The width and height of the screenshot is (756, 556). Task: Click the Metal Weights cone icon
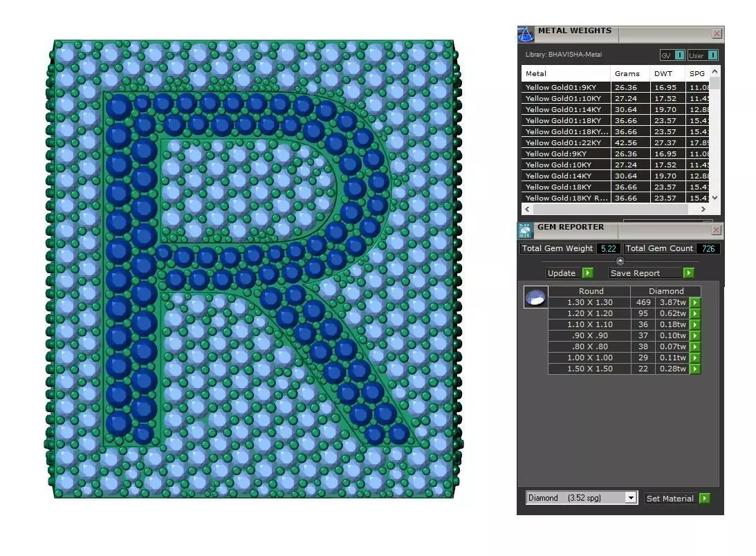tap(526, 35)
